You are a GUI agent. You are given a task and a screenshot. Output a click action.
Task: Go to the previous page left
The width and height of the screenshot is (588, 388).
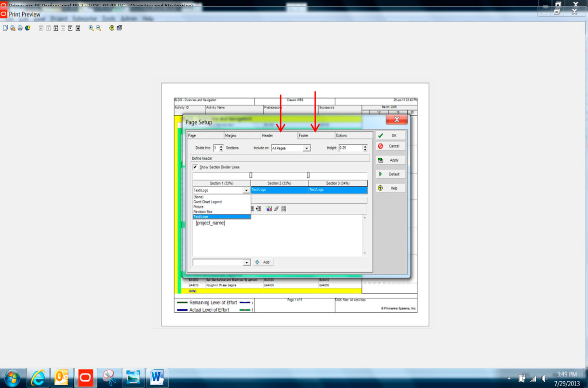click(x=48, y=28)
